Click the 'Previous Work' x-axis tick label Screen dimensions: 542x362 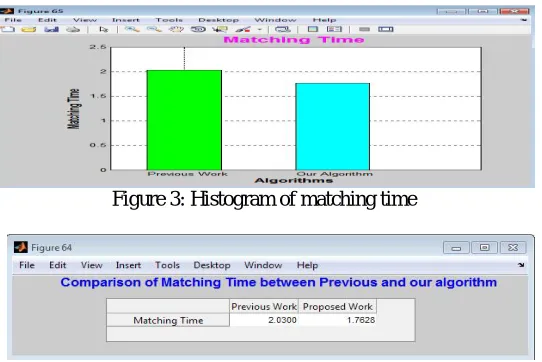[x=188, y=174]
